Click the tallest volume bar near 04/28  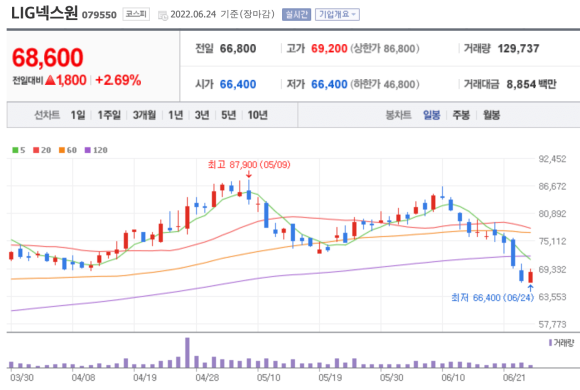point(188,352)
